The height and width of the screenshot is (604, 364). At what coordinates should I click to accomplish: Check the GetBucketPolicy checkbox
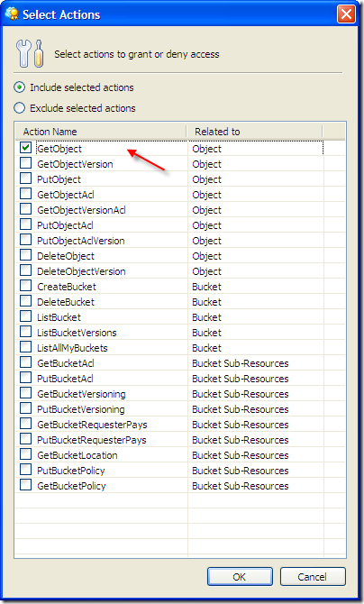26,485
